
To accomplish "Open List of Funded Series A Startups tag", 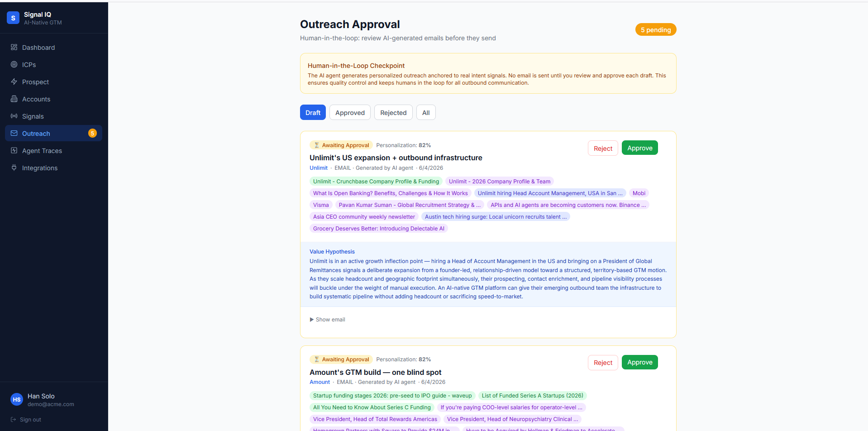I will click(533, 396).
